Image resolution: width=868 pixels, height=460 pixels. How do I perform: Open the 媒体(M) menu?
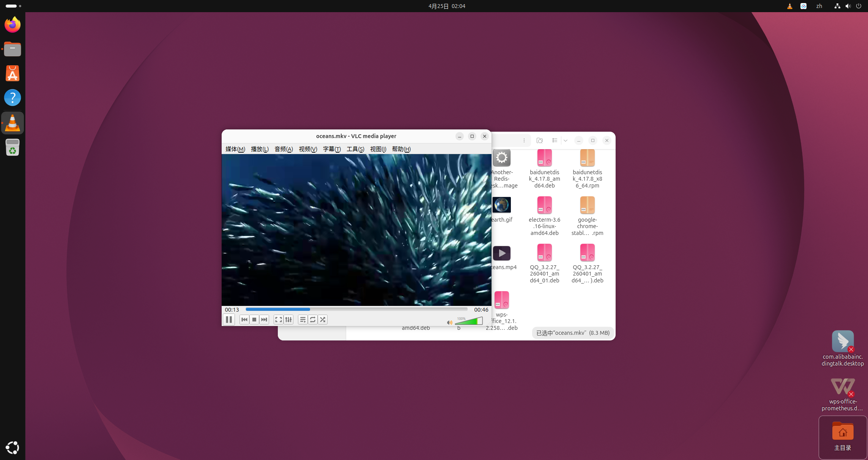pyautogui.click(x=235, y=149)
